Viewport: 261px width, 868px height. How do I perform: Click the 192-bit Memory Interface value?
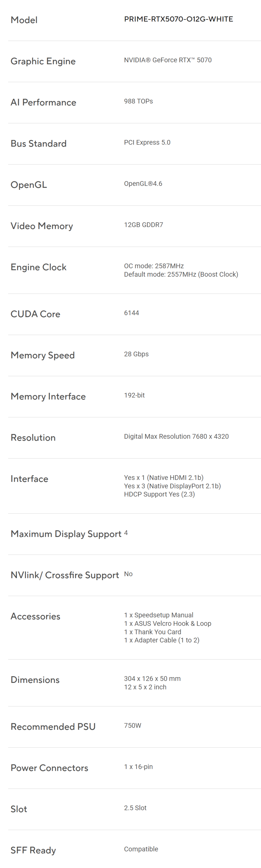pyautogui.click(x=134, y=395)
